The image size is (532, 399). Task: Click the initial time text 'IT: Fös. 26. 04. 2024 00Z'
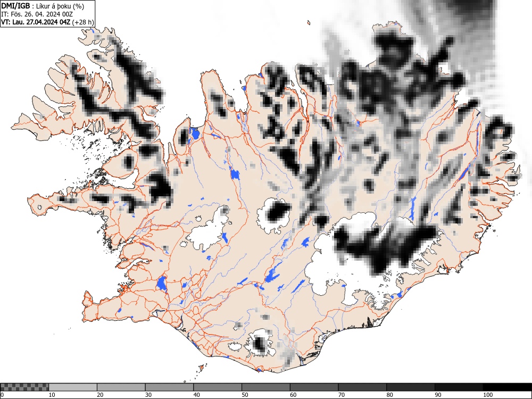37,14
